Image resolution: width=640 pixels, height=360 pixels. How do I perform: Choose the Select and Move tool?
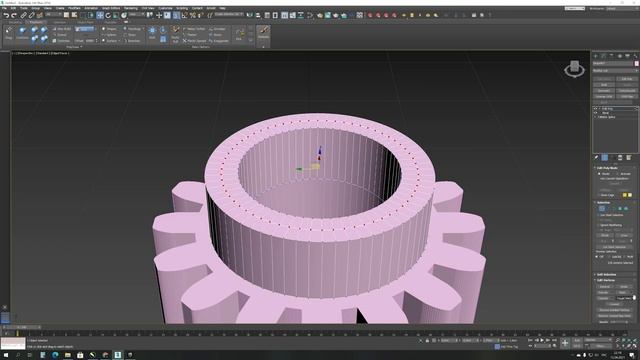coord(100,15)
